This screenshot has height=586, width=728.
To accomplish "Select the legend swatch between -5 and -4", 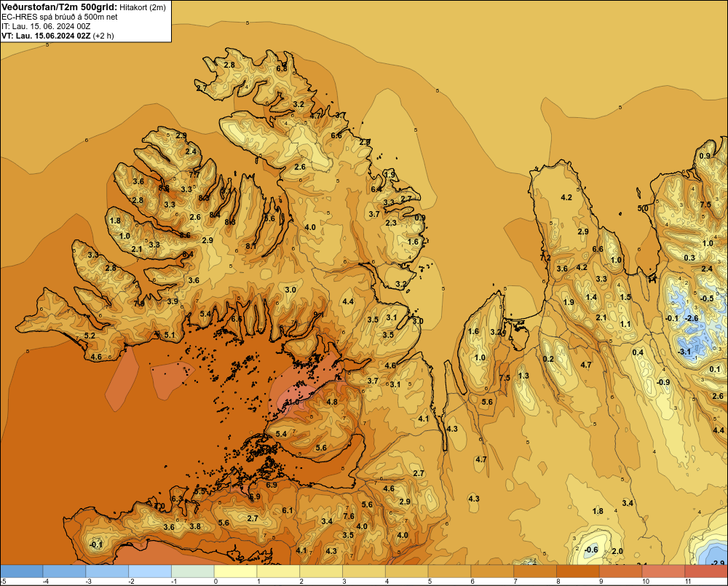I will tap(22, 571).
